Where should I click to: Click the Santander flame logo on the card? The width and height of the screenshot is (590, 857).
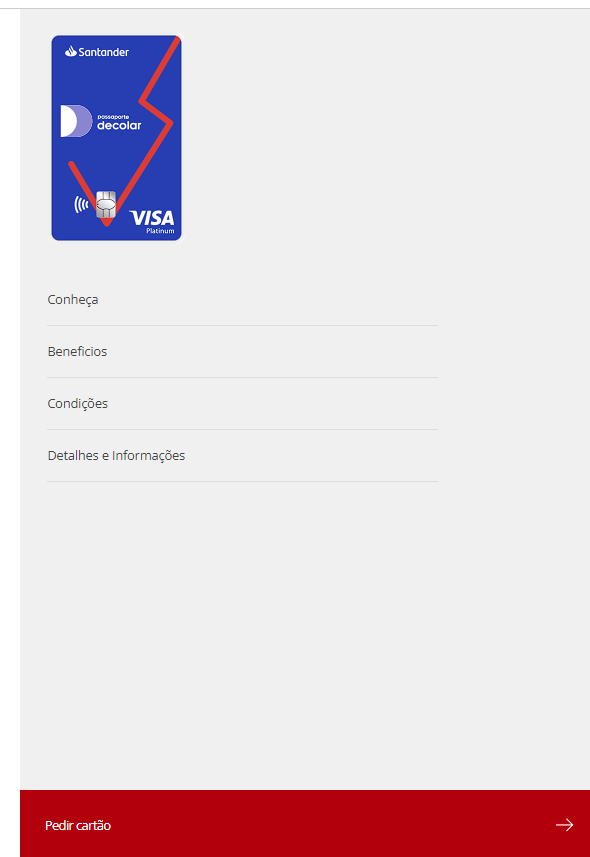click(x=71, y=52)
